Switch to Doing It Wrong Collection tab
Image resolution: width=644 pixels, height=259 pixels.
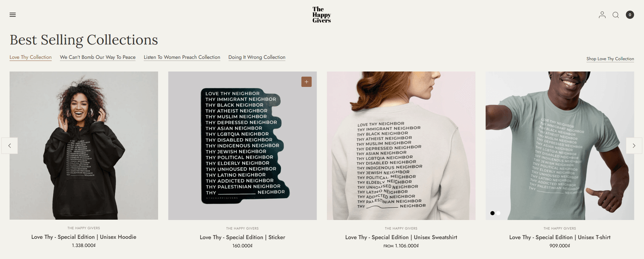(x=257, y=57)
